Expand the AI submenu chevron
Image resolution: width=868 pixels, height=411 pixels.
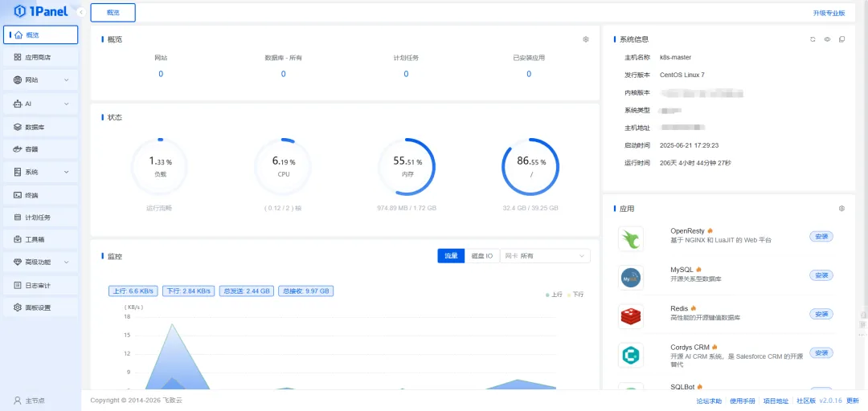pos(67,104)
